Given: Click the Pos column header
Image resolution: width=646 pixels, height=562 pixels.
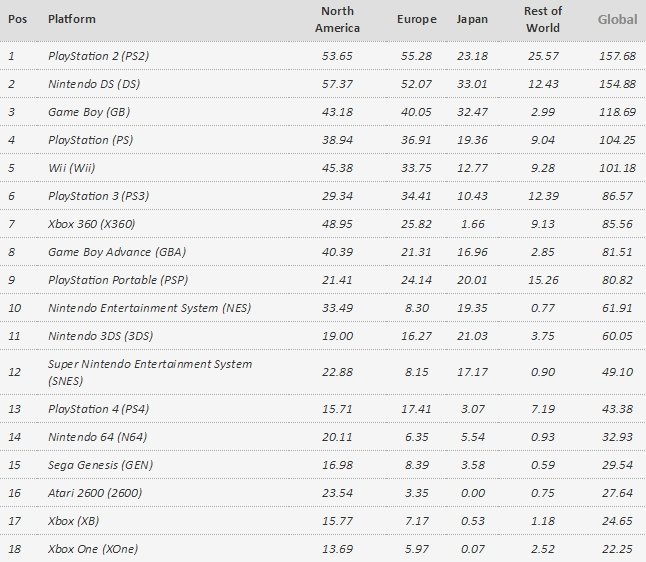Looking at the screenshot, I should tap(18, 19).
